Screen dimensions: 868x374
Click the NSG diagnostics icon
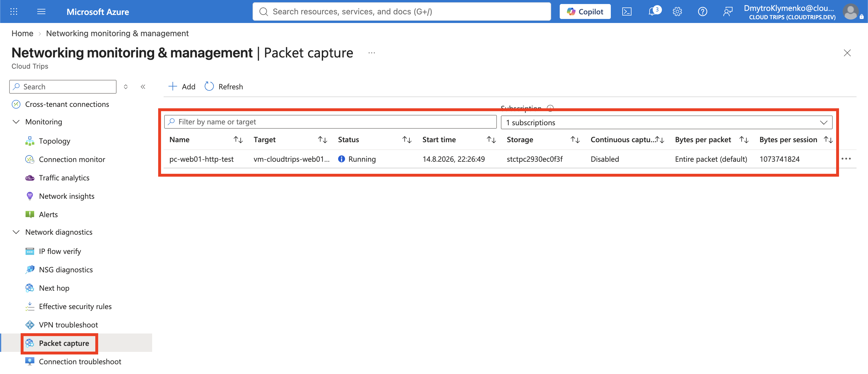coord(30,269)
